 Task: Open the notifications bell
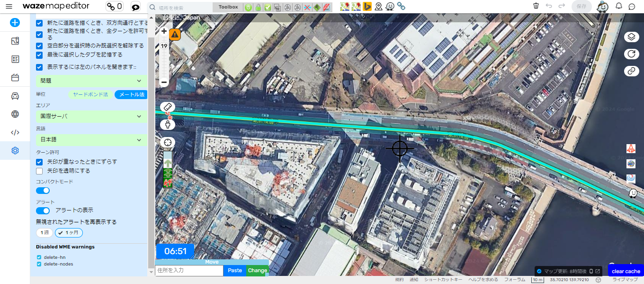point(618,6)
